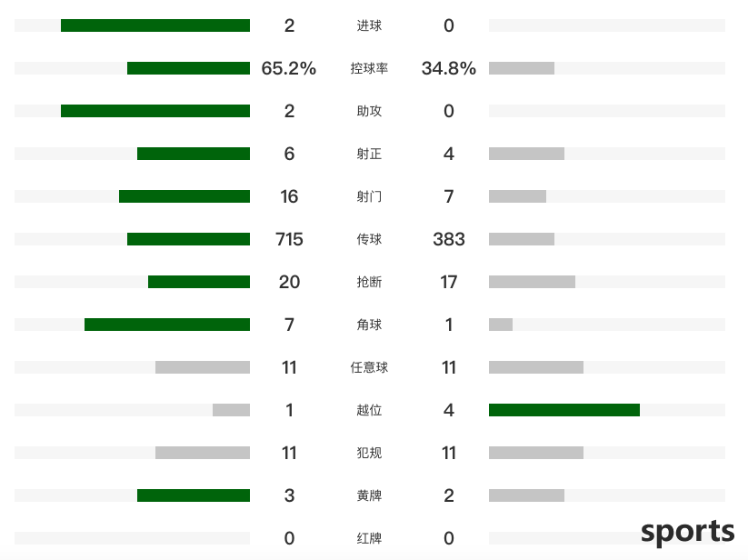
Task: Click the 传球 stat label
Action: pyautogui.click(x=369, y=239)
